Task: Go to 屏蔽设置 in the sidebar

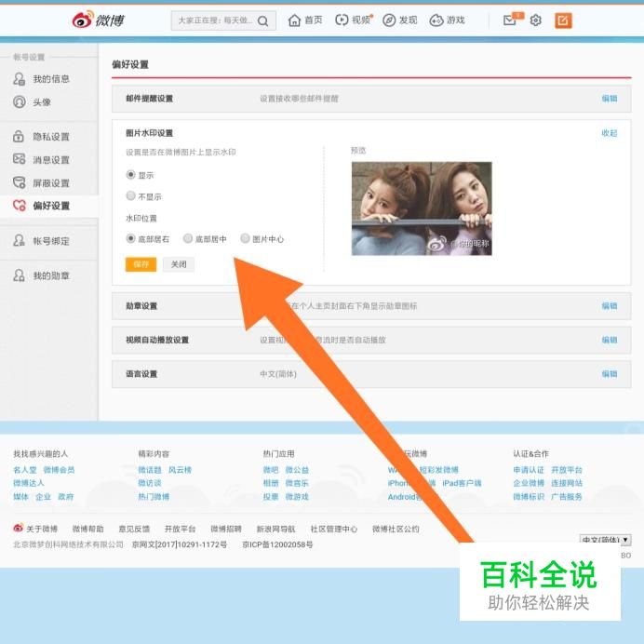Action: click(x=51, y=182)
